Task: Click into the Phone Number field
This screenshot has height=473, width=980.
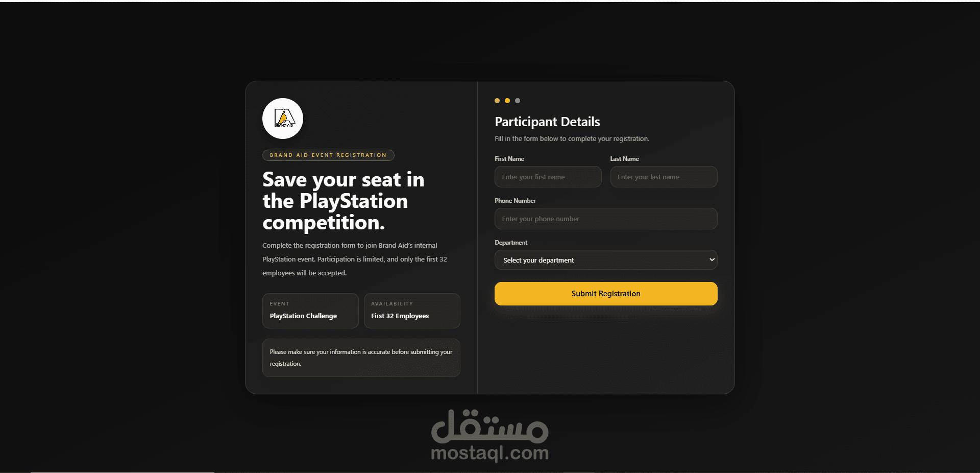Action: click(x=605, y=219)
